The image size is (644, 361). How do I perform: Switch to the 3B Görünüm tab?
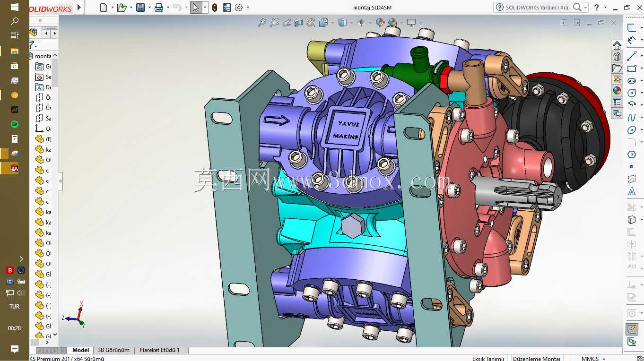tap(113, 350)
